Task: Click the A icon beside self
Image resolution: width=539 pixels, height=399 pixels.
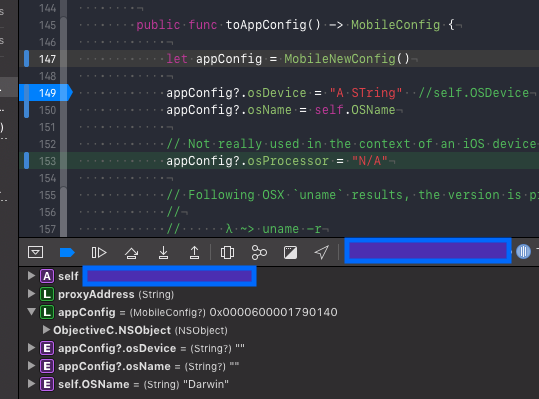Action: (x=47, y=276)
